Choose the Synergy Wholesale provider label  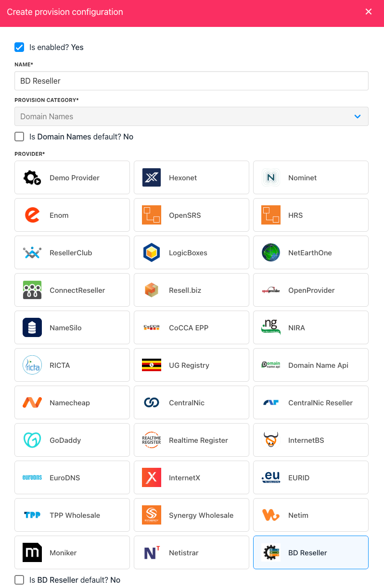tap(201, 515)
